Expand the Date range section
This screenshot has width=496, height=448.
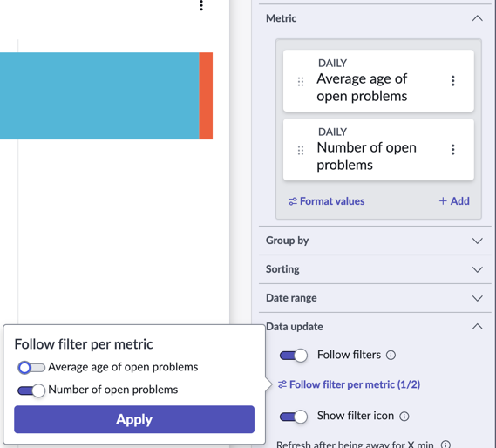478,298
